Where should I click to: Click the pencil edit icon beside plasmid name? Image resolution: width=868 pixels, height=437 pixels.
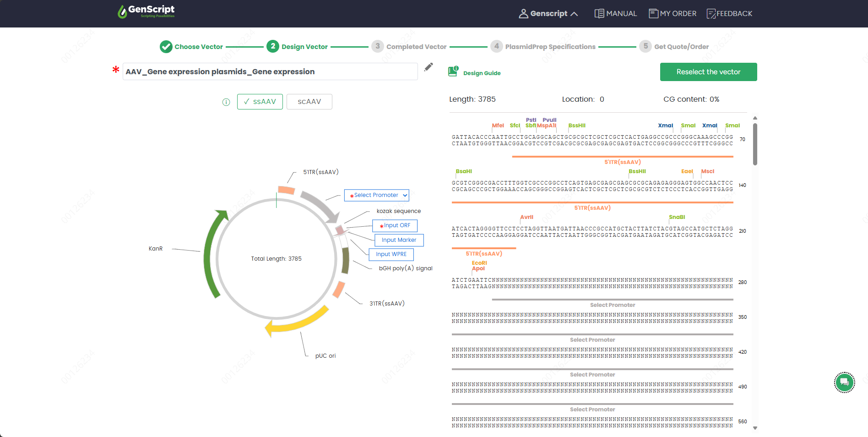(429, 67)
